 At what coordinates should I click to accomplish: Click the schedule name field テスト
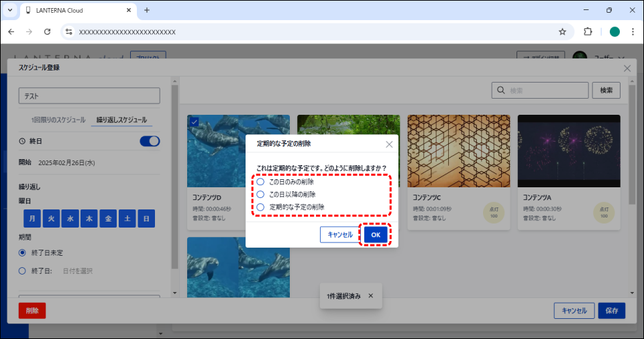(x=89, y=96)
